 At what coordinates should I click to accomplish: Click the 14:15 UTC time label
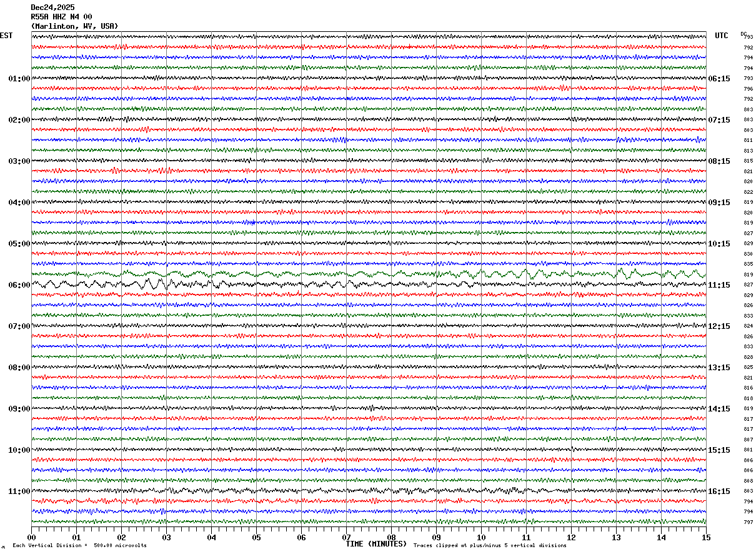tap(719, 409)
